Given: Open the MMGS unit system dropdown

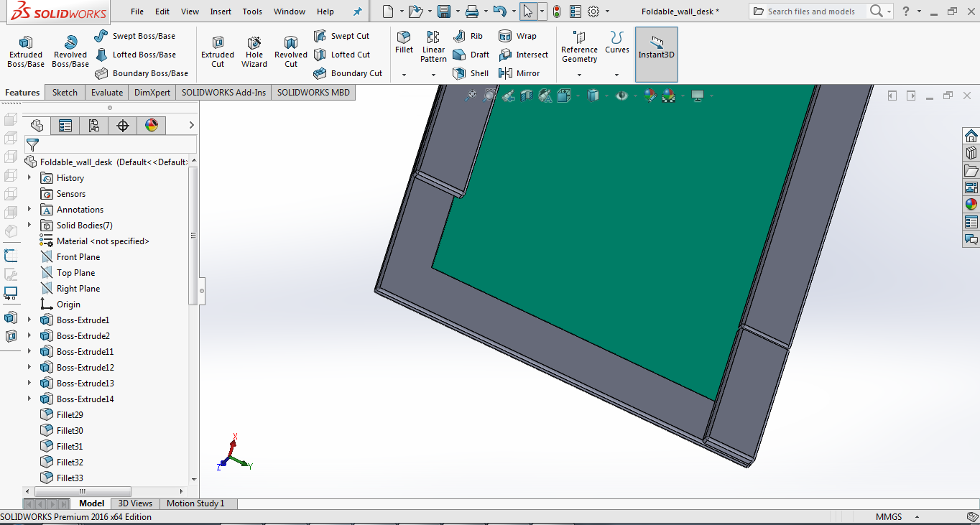Looking at the screenshot, I should [x=916, y=517].
